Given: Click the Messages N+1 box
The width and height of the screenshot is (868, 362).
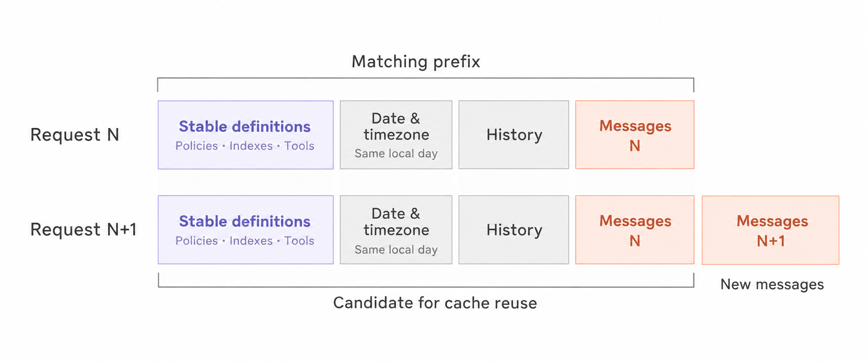Looking at the screenshot, I should click(771, 230).
